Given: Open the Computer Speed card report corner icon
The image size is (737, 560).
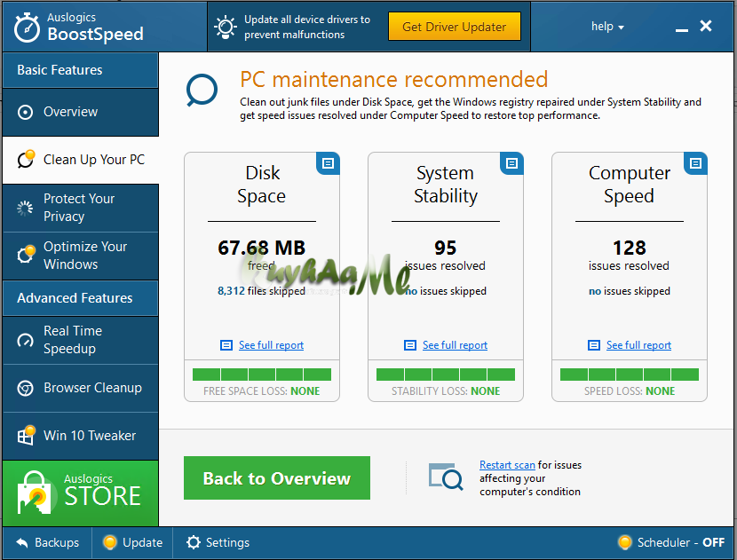Looking at the screenshot, I should point(695,163).
